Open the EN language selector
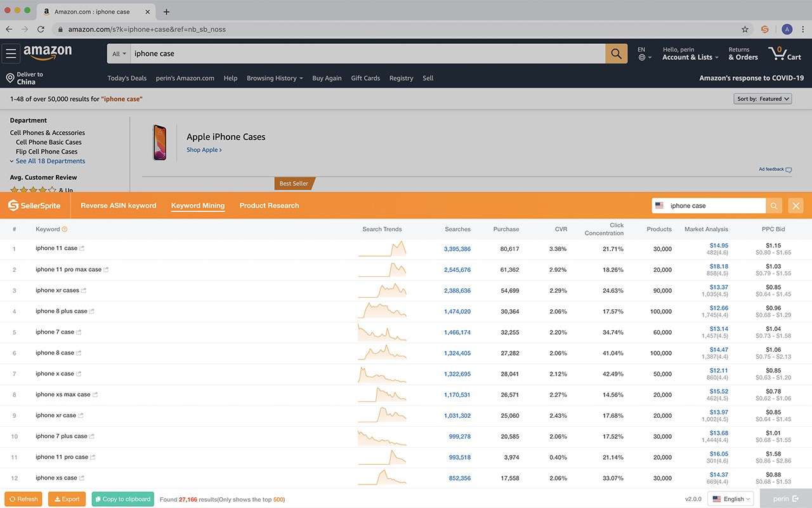The height and width of the screenshot is (508, 812). (x=644, y=53)
